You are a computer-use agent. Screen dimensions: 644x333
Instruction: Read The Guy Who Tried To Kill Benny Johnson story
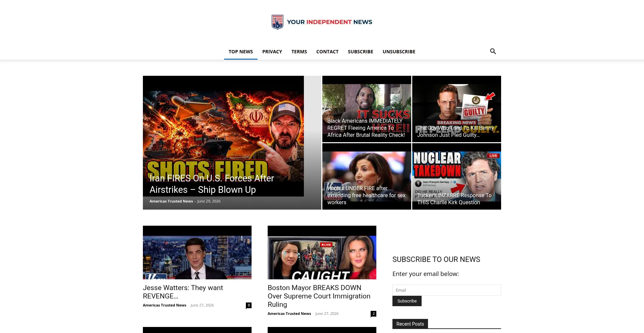tap(455, 131)
